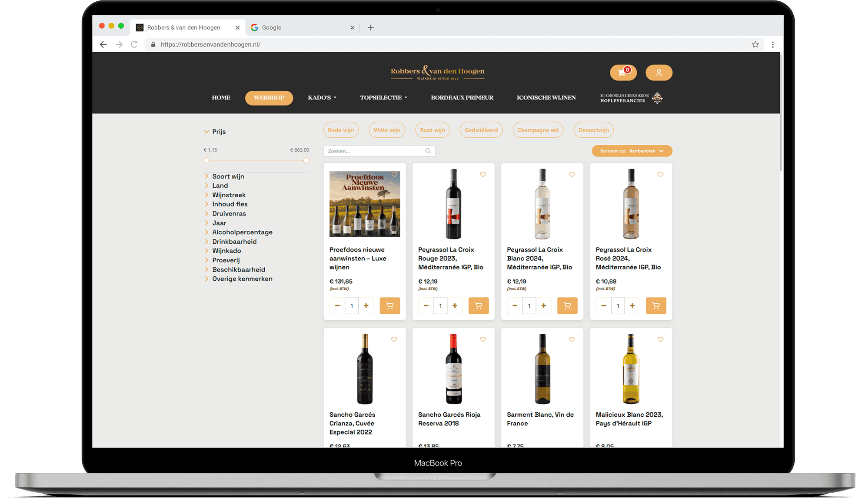The image size is (862, 504).
Task: Toggle wishlist heart on Malicieux Blanc
Action: [x=660, y=340]
